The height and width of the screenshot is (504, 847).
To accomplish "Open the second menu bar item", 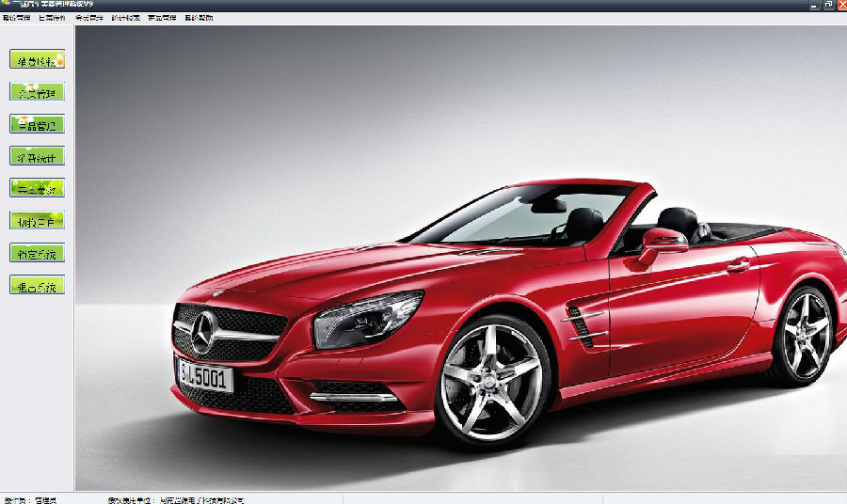I will (x=52, y=18).
